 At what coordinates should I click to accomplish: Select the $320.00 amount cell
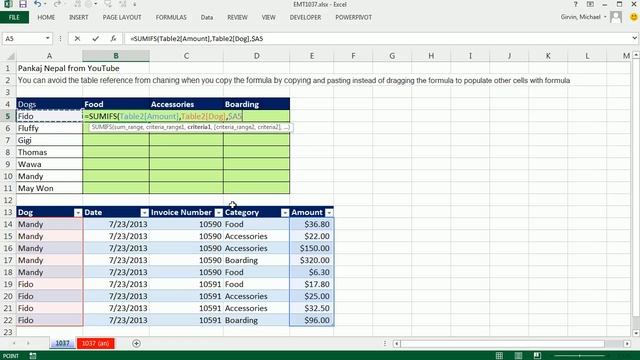(311, 260)
